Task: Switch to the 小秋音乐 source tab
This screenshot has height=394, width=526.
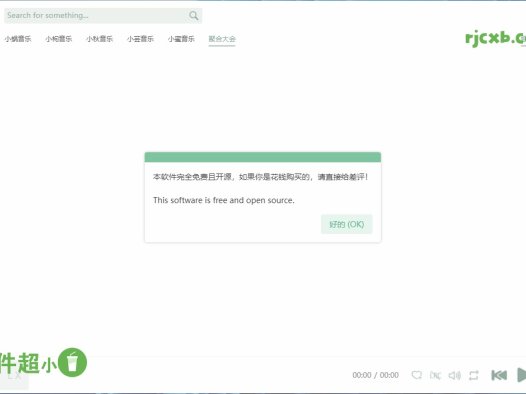Action: (x=100, y=39)
